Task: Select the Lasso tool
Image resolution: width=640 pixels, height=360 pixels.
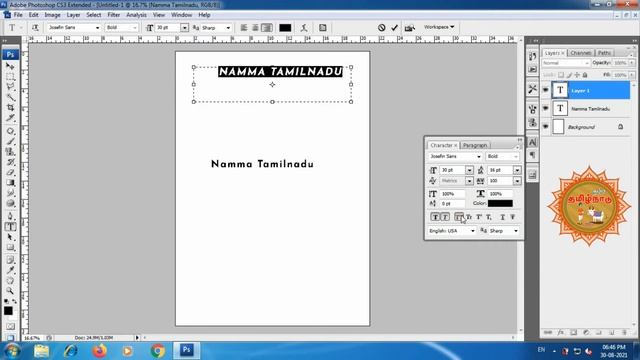Action: (10, 87)
